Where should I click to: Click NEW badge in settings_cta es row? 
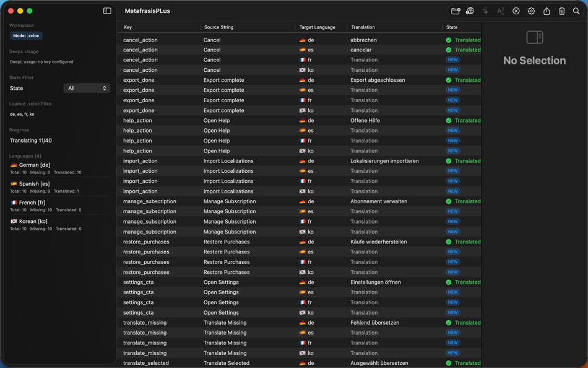click(452, 292)
